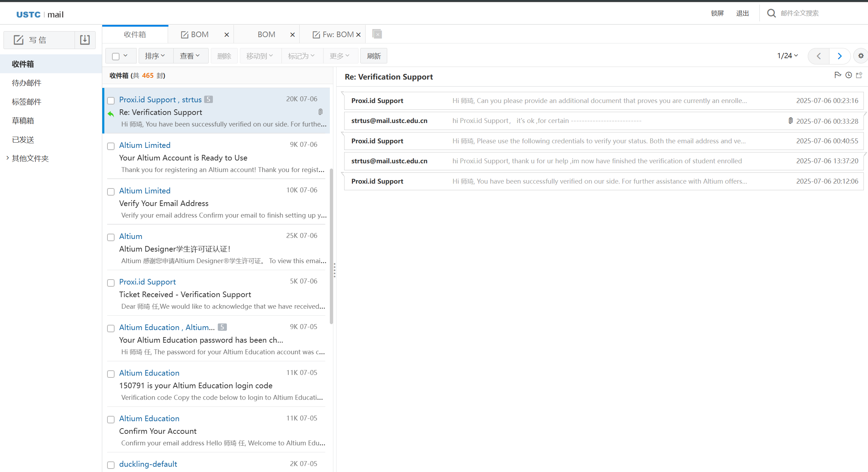Check the Ticket Received email checkbox
Image resolution: width=868 pixels, height=472 pixels.
pos(111,283)
